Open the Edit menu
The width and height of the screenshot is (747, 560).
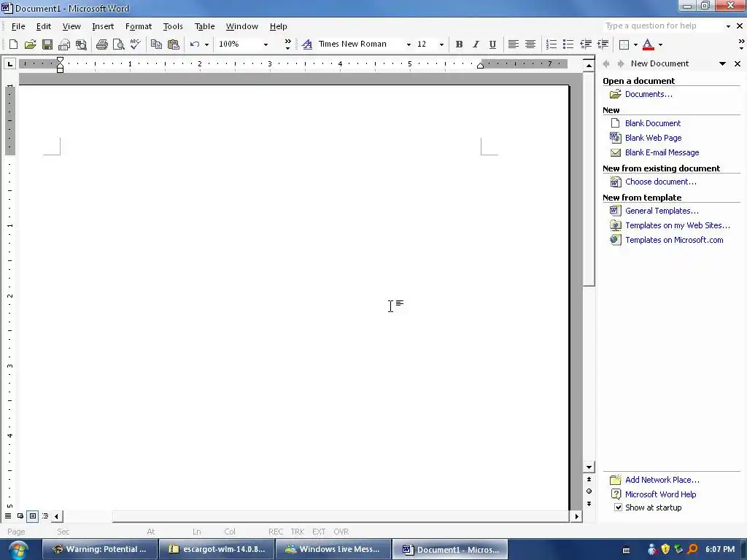[x=43, y=26]
